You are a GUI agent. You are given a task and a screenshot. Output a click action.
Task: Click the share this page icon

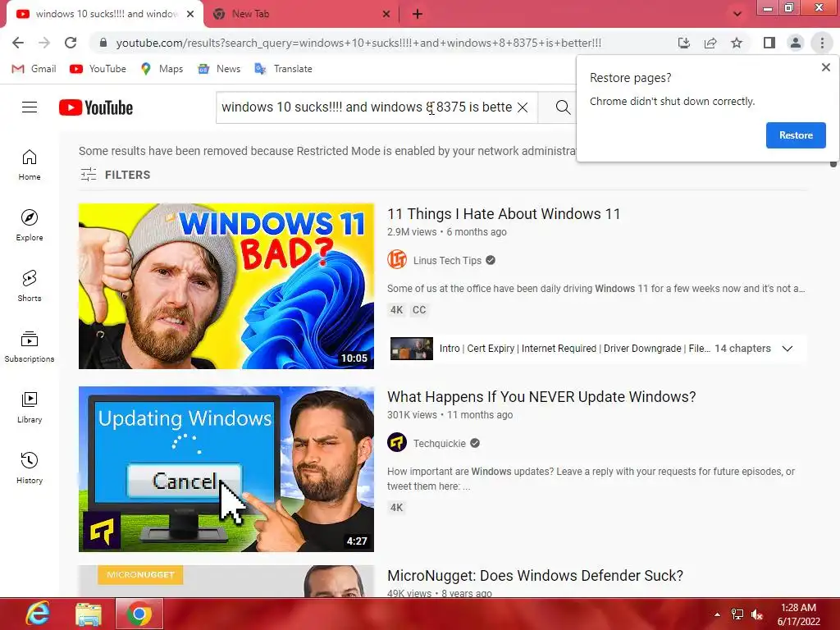pyautogui.click(x=710, y=43)
